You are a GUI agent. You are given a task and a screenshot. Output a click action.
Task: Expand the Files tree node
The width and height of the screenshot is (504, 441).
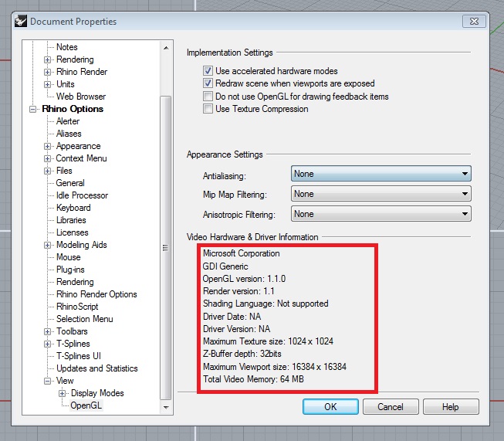point(47,171)
